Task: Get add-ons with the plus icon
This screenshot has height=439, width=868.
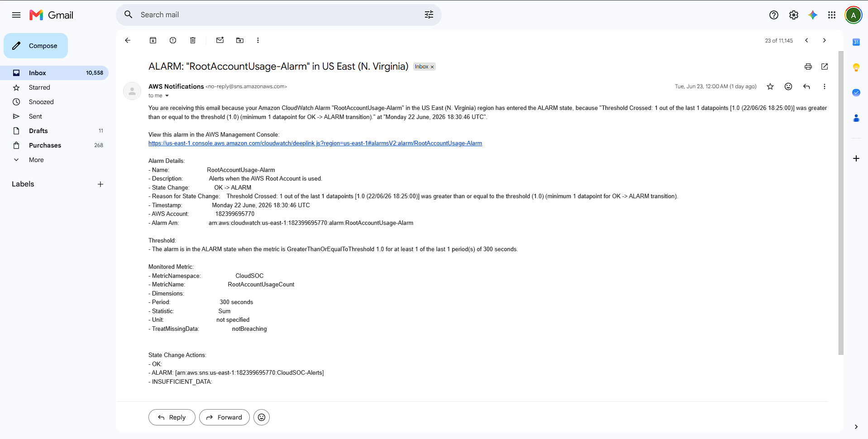Action: tap(856, 158)
